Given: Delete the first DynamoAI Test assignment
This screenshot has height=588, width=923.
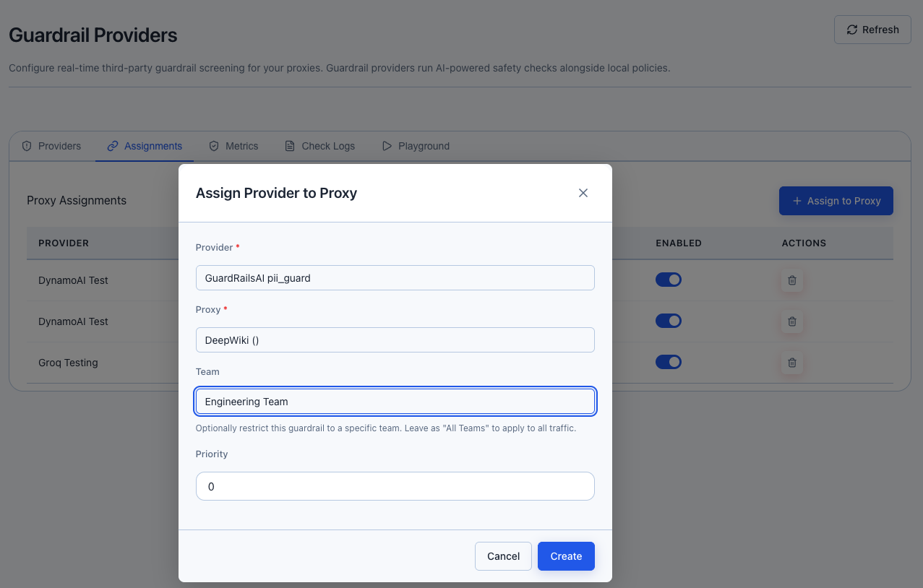Looking at the screenshot, I should [x=791, y=280].
